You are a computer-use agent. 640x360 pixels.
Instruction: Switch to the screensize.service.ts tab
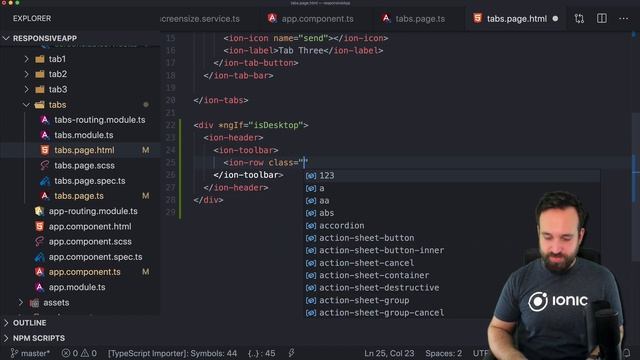(x=200, y=19)
